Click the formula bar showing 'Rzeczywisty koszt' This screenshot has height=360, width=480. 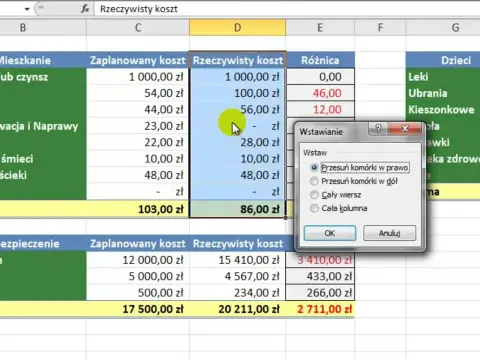(x=288, y=9)
